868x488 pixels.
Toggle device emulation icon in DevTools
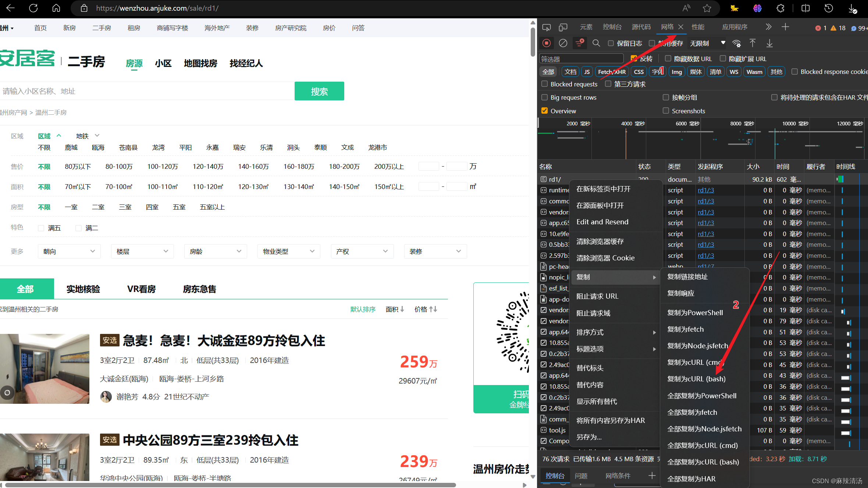click(563, 27)
